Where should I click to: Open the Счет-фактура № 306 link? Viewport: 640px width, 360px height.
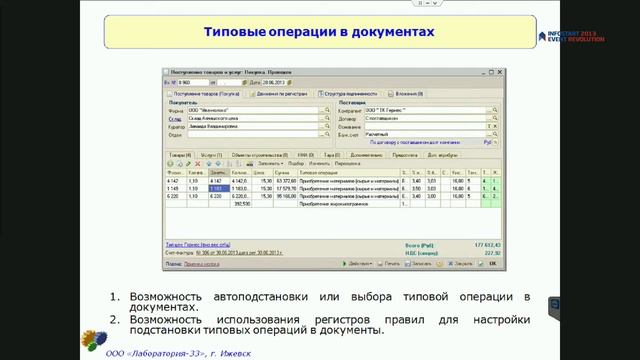(239, 253)
